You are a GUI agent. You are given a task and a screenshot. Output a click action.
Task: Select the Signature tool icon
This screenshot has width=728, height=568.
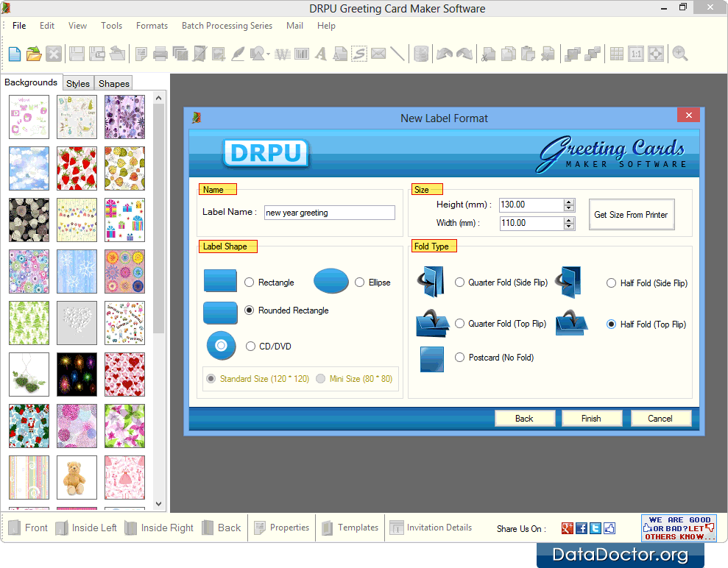pos(359,54)
